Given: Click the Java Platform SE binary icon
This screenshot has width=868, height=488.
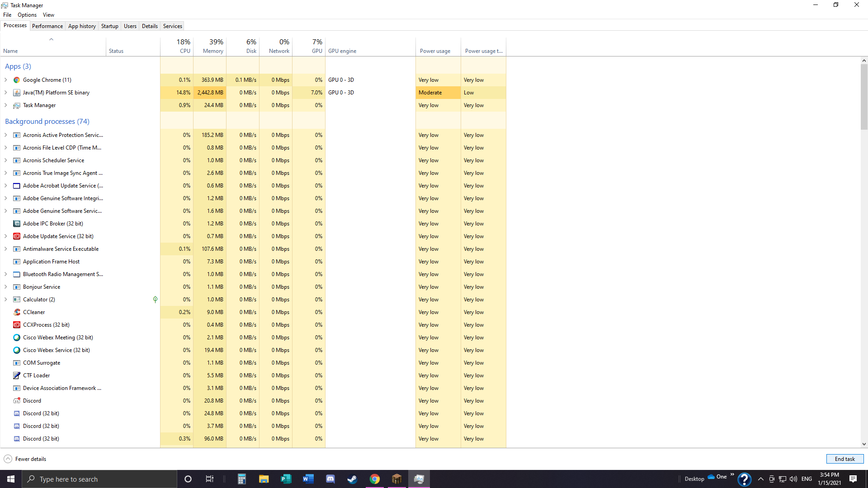Looking at the screenshot, I should point(17,93).
